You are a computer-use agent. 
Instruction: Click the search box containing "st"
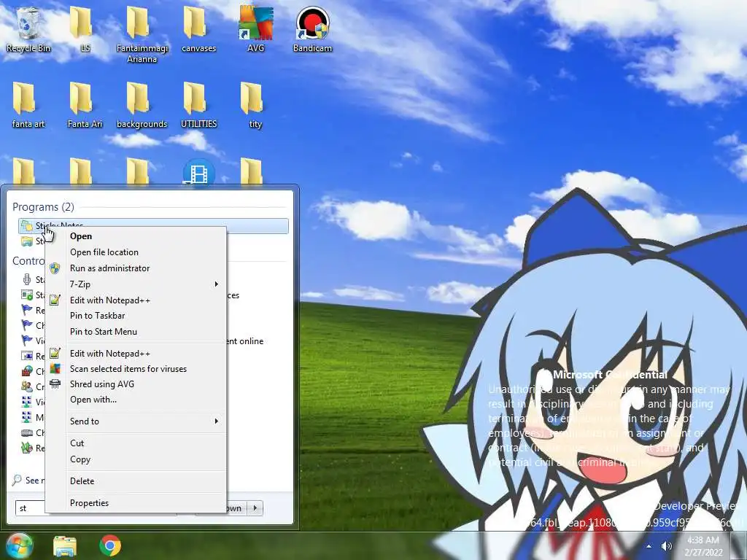[x=29, y=508]
